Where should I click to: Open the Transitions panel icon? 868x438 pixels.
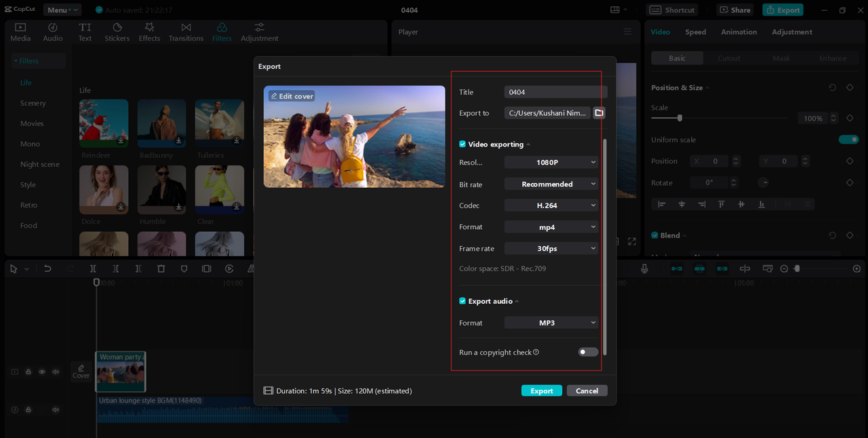click(x=186, y=32)
